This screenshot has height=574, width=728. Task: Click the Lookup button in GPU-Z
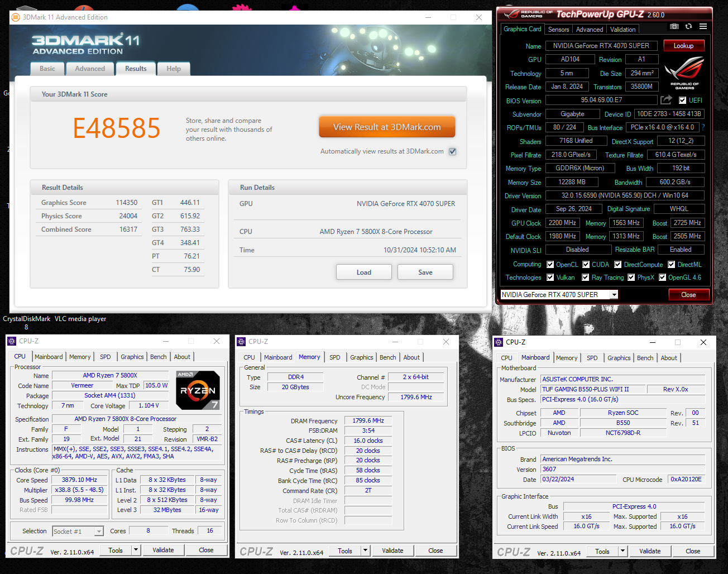tap(684, 46)
